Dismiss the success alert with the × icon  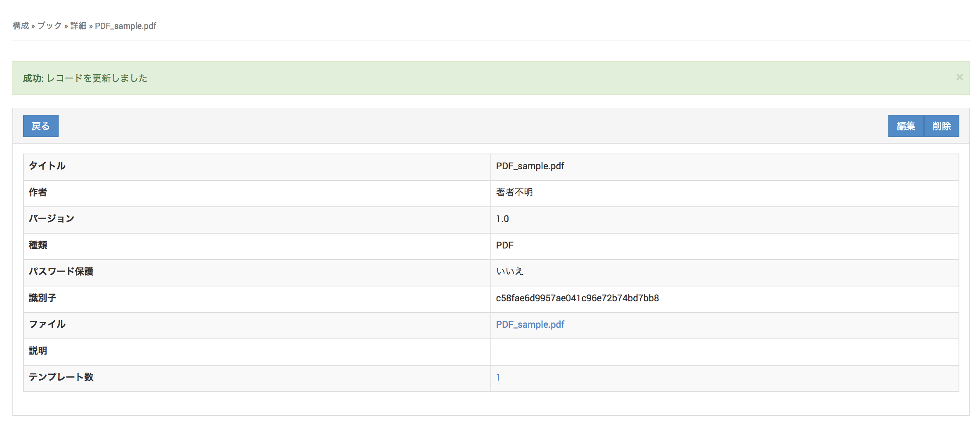point(959,77)
